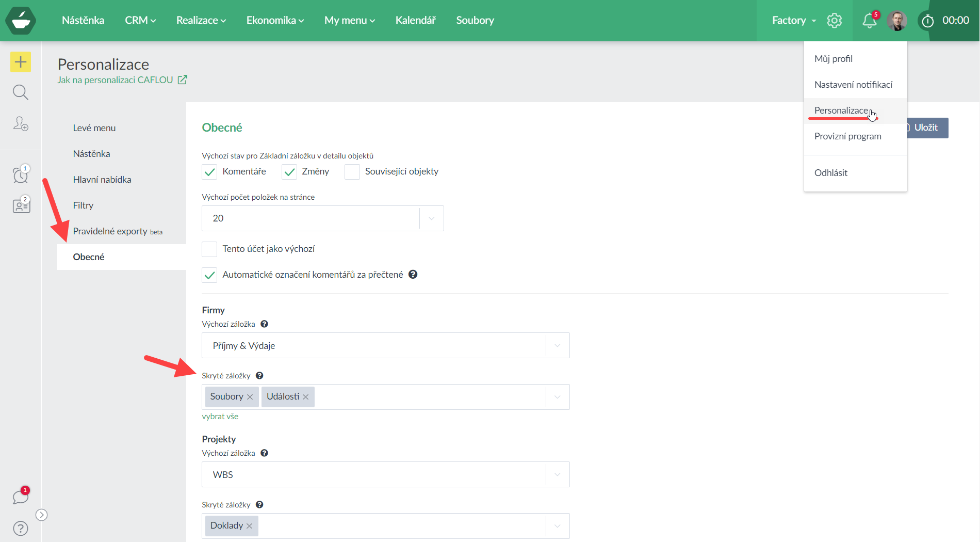Open the chat messages icon
Image resolution: width=980 pixels, height=542 pixels.
pyautogui.click(x=21, y=497)
